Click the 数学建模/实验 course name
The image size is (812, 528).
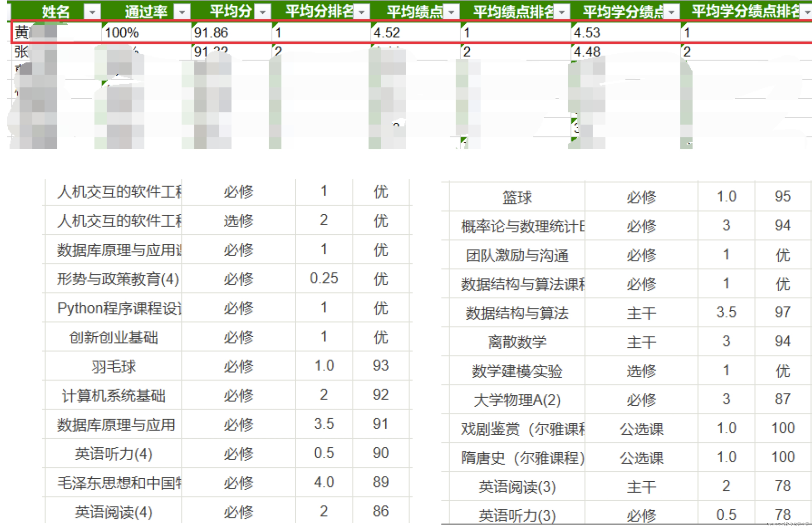(x=517, y=371)
